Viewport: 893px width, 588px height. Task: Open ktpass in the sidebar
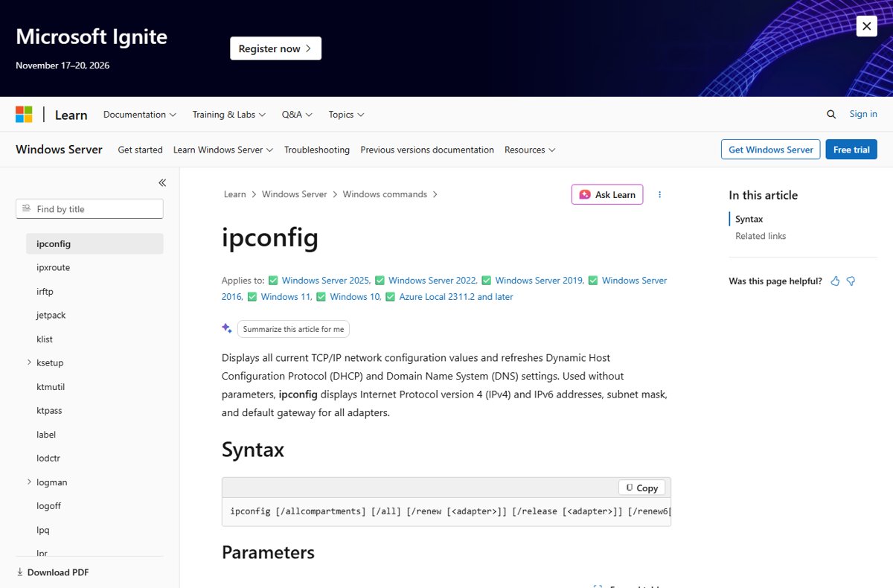pyautogui.click(x=49, y=411)
